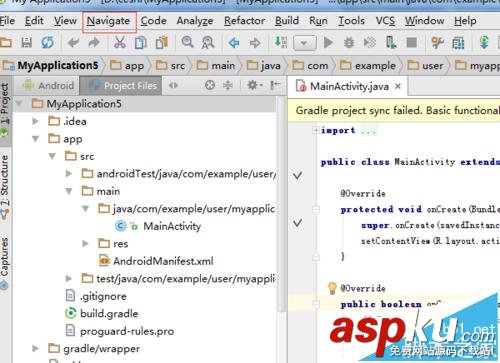Click the tab scroll arrows beside Project Files
Viewport: 500px width, 363px height.
[x=173, y=86]
